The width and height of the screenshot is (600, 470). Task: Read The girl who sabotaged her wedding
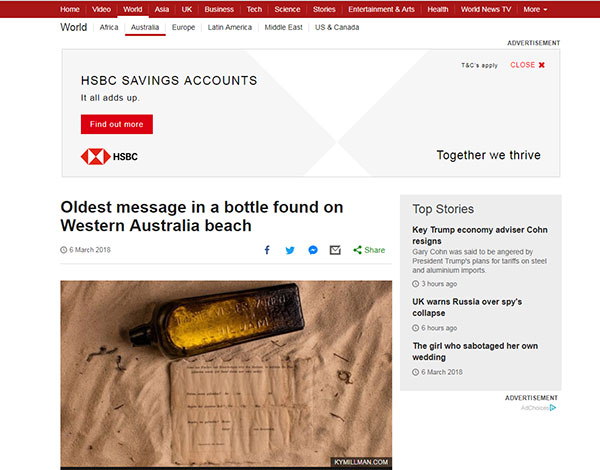coord(475,351)
